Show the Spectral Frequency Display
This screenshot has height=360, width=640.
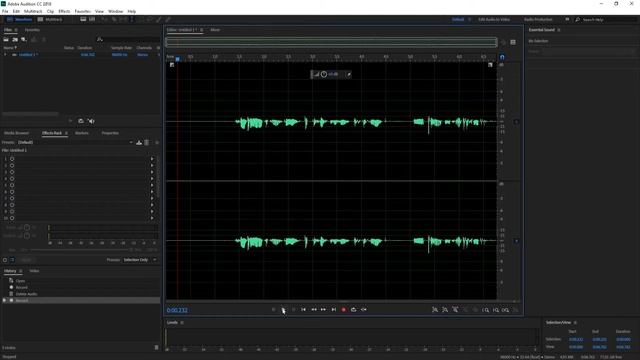(x=83, y=19)
